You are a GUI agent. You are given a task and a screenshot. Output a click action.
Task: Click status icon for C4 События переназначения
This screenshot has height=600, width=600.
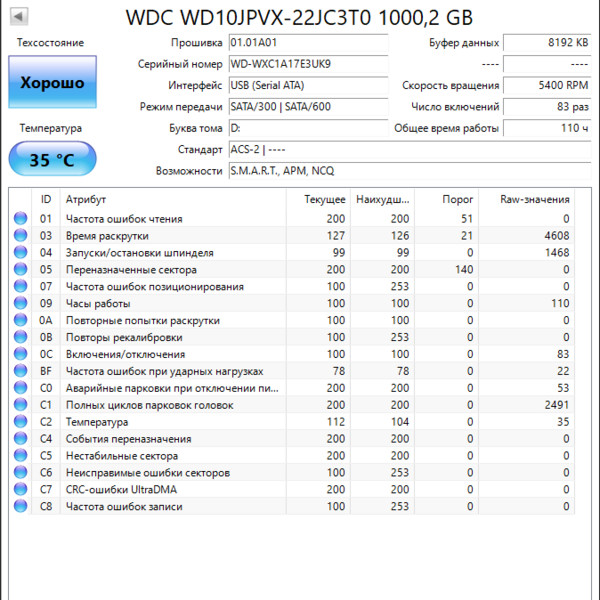(x=20, y=438)
